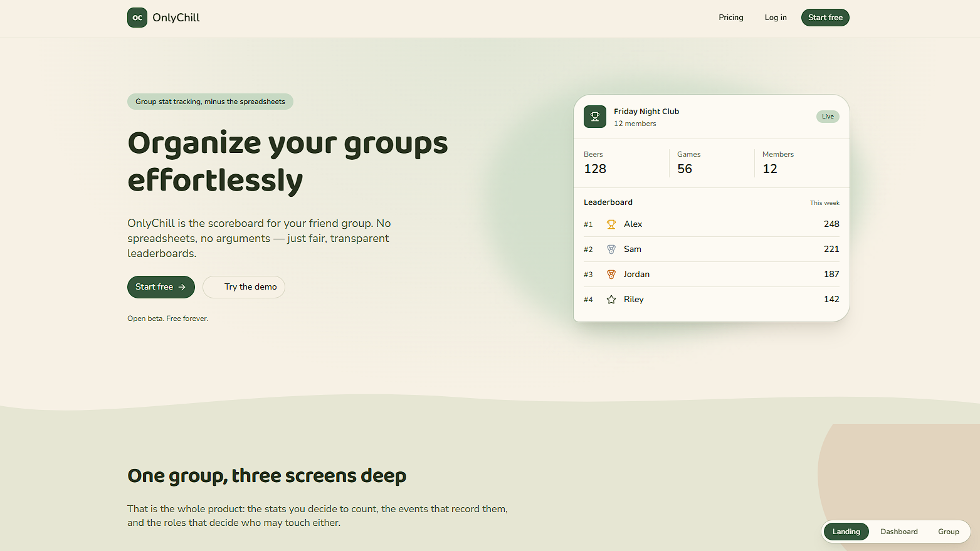Click the Games stat value 56
The height and width of the screenshot is (551, 980).
(685, 169)
